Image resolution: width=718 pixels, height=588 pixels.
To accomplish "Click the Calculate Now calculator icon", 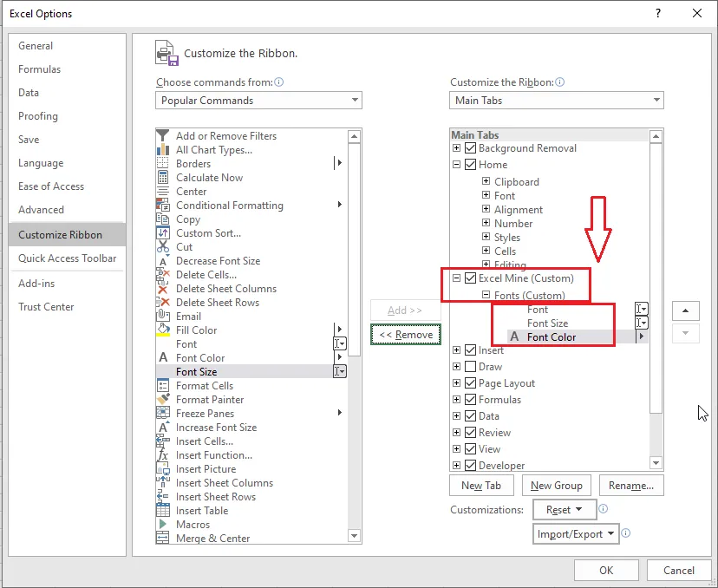I will [x=162, y=177].
